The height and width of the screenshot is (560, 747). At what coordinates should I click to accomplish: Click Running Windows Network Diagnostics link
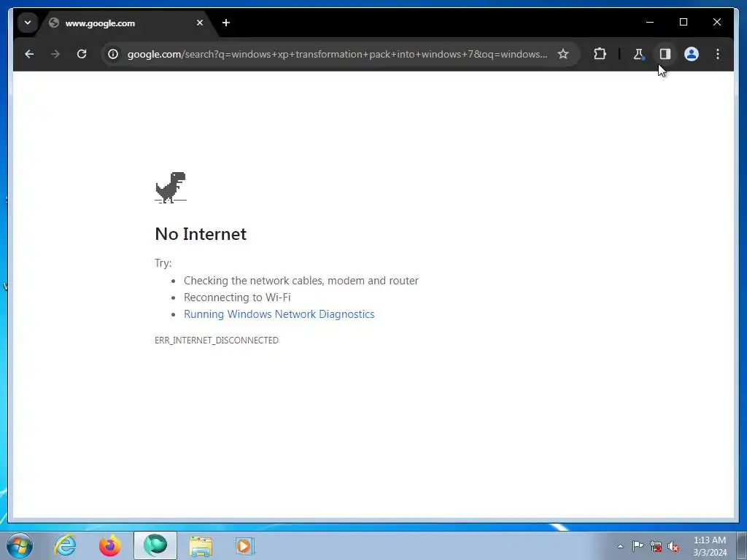point(279,314)
